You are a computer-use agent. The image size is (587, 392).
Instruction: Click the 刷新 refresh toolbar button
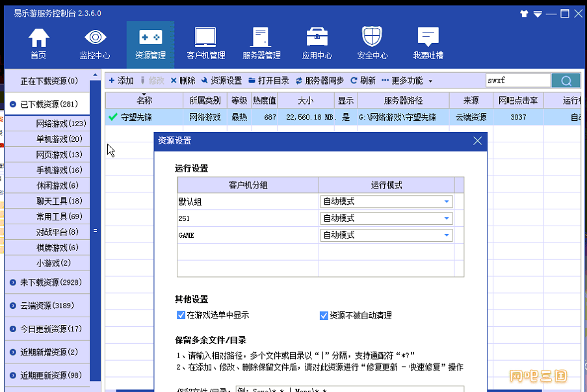click(x=363, y=81)
